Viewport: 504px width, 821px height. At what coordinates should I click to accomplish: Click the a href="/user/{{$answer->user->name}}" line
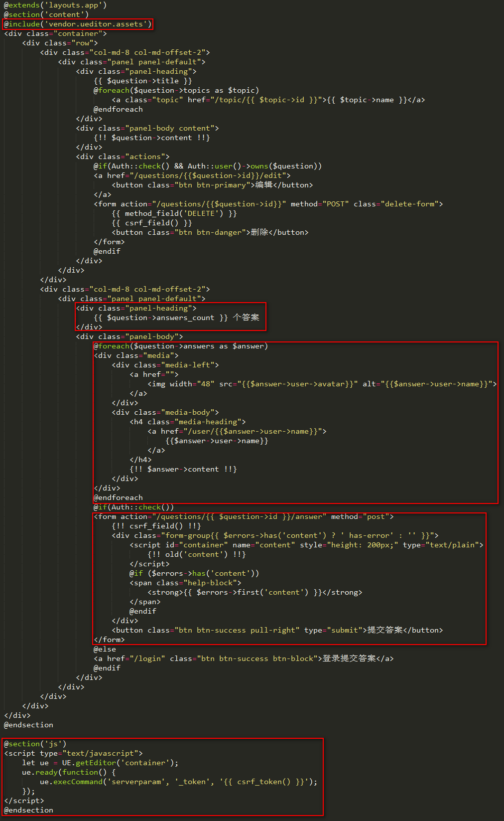237,431
